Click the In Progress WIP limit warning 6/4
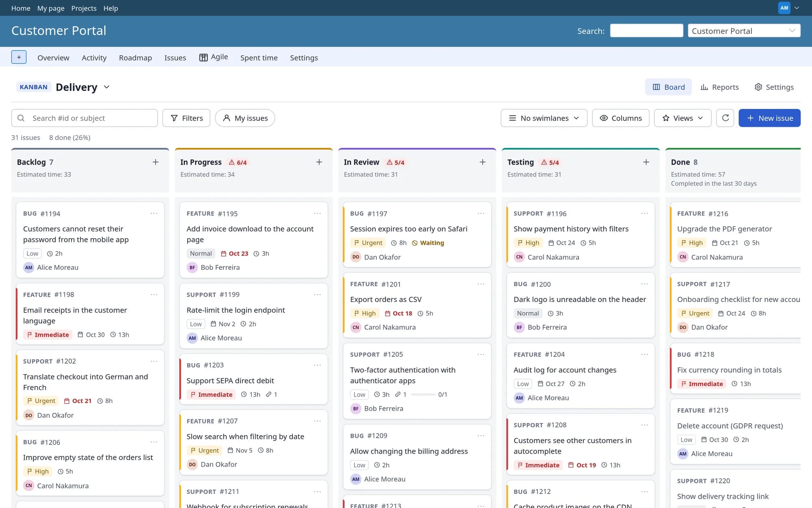 pyautogui.click(x=238, y=162)
